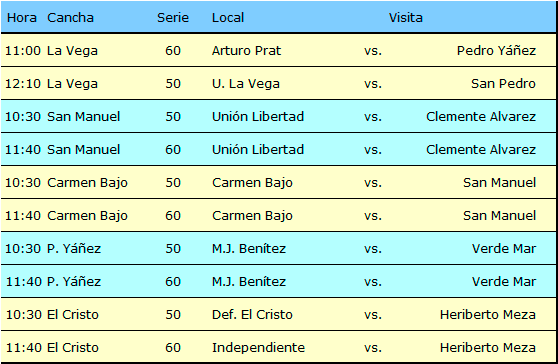
Task: Click the Visita column header
Action: coord(405,17)
